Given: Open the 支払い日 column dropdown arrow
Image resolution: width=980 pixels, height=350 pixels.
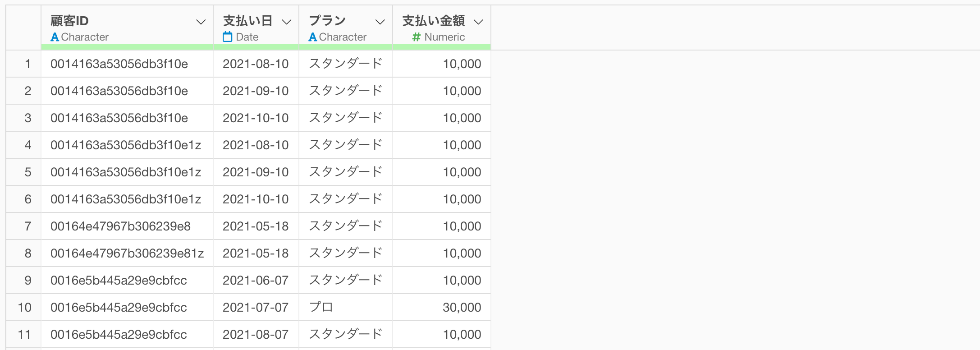Looking at the screenshot, I should 286,22.
